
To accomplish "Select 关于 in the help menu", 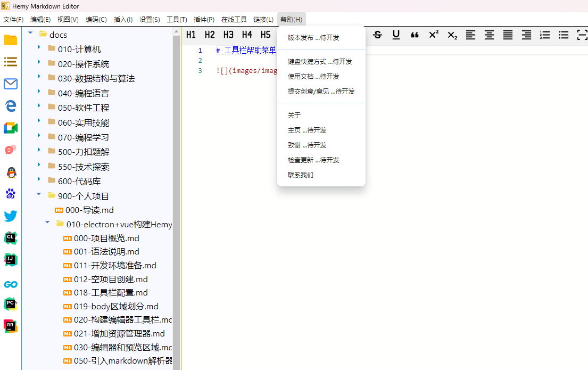I will click(x=294, y=115).
